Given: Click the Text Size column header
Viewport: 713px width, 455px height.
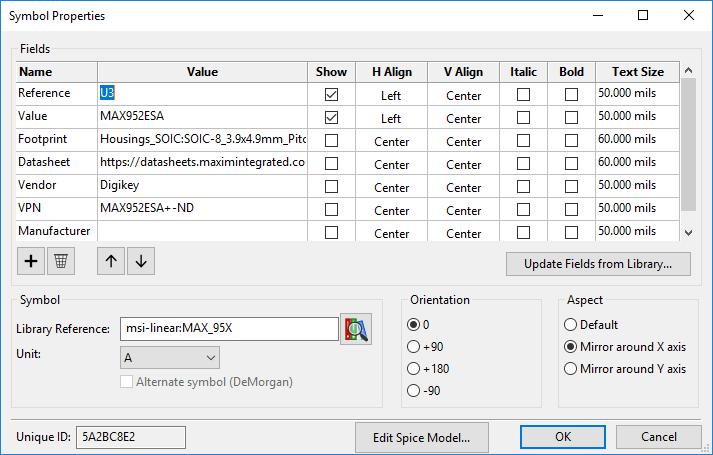Looking at the screenshot, I should [x=637, y=72].
